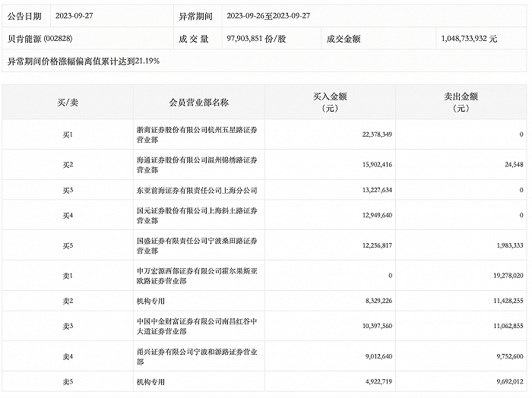Click 浙商证券杭州五星路 branch name
Screen dimensions: 532x398
(x=197, y=134)
